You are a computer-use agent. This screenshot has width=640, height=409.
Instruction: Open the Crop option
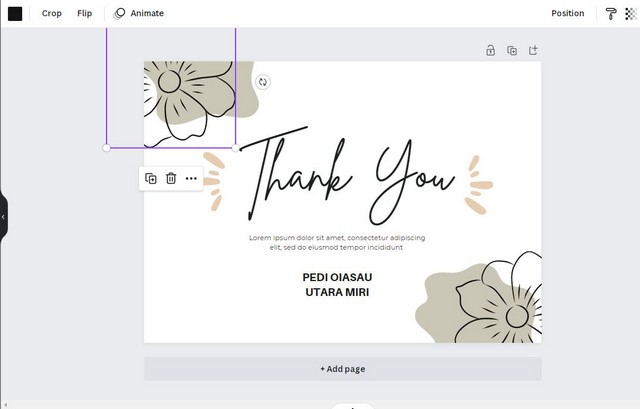[x=52, y=13]
